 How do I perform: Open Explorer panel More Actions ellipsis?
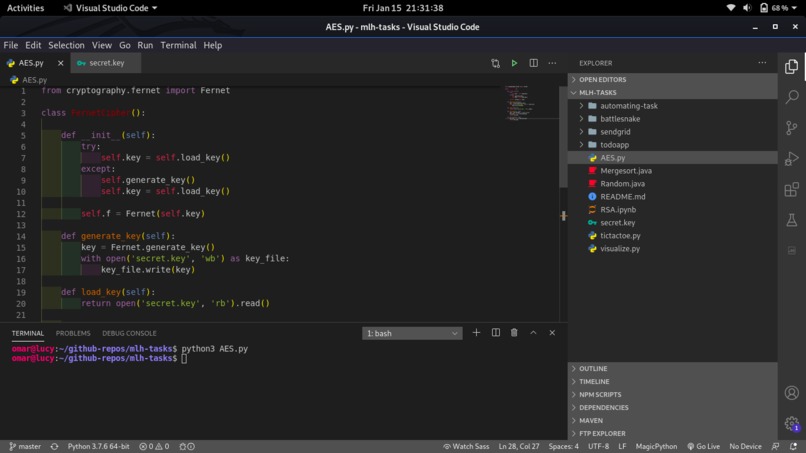762,63
